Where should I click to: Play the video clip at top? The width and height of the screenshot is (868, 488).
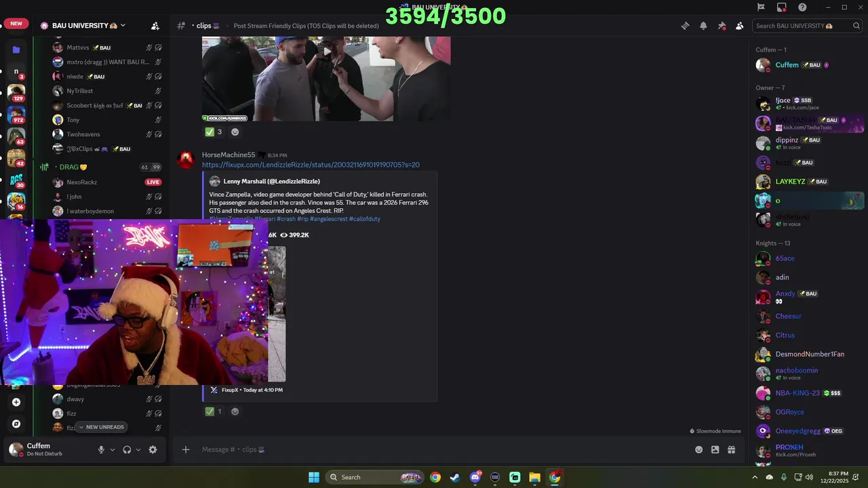(326, 52)
